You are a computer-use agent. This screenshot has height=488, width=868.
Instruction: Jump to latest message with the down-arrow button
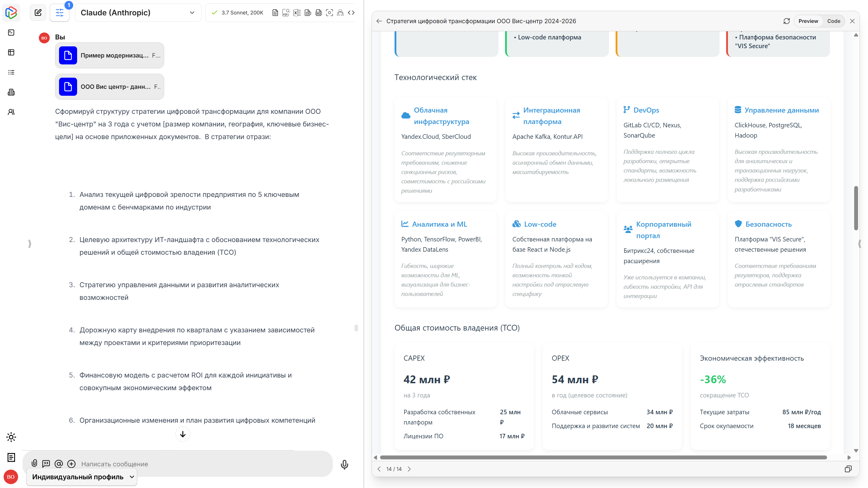click(183, 434)
